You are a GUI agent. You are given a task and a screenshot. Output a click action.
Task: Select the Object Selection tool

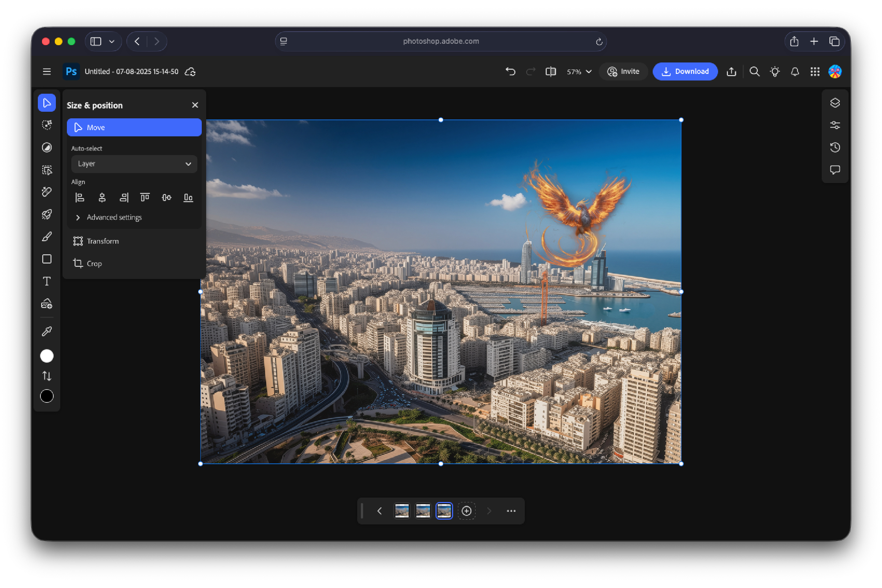click(x=47, y=170)
